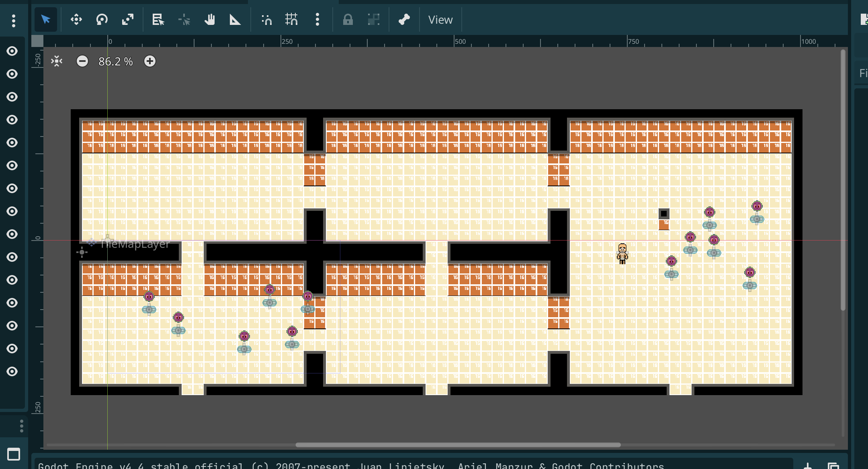Select the Ruler Mode tool
This screenshot has height=469, width=868.
[x=235, y=19]
